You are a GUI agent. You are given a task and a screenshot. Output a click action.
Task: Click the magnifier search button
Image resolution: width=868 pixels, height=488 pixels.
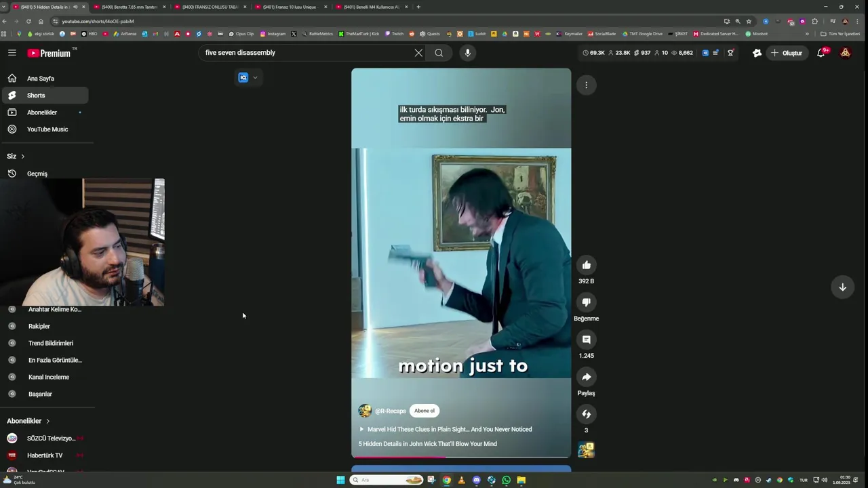[439, 53]
